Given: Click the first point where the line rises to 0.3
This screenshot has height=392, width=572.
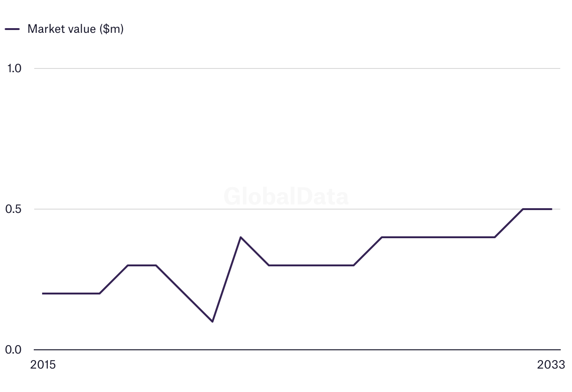Looking at the screenshot, I should (x=128, y=265).
